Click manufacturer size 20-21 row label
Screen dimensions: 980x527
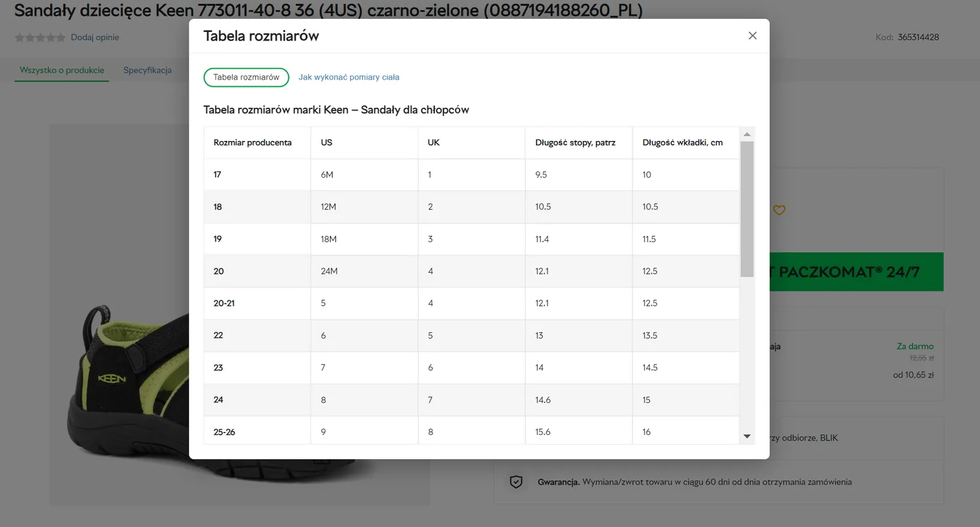[224, 303]
